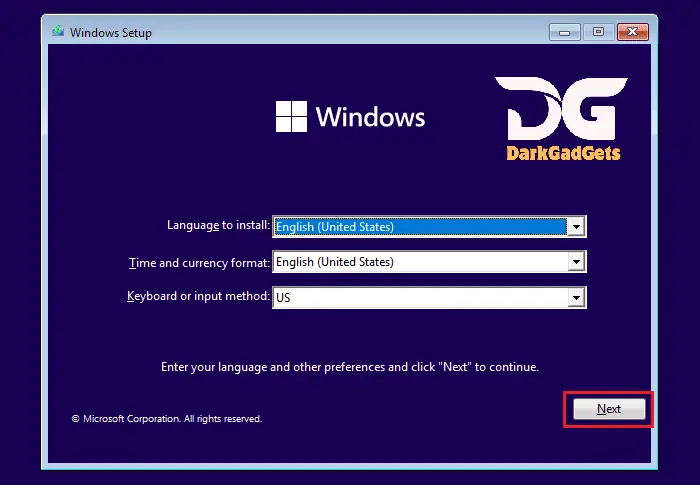This screenshot has height=485, width=700.
Task: Select the Language to install combo box field
Action: tap(429, 227)
